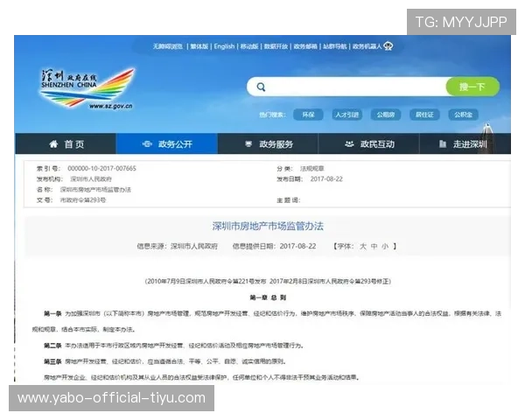The width and height of the screenshot is (525, 420).
Task: Set font size to 小
Action: coord(385,246)
